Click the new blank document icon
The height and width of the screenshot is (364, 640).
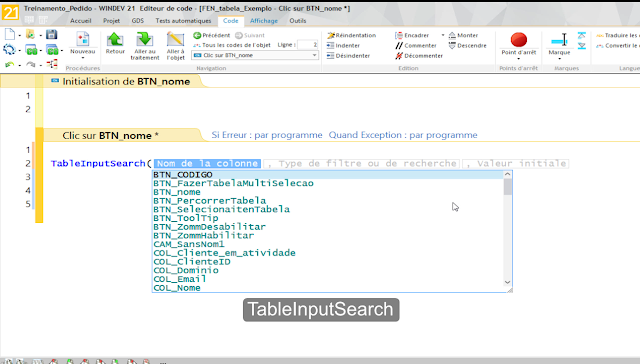[x=9, y=35]
